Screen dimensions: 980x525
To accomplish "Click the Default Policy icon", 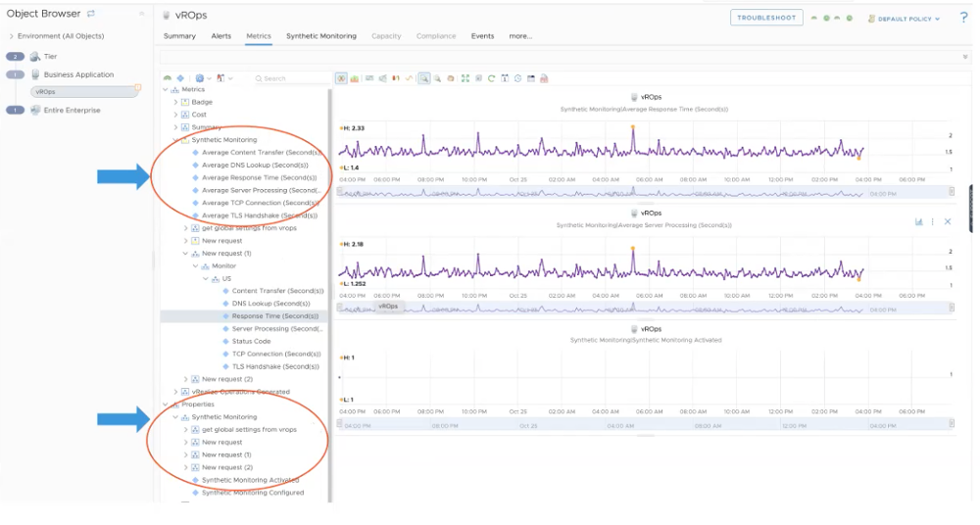I will tap(871, 19).
